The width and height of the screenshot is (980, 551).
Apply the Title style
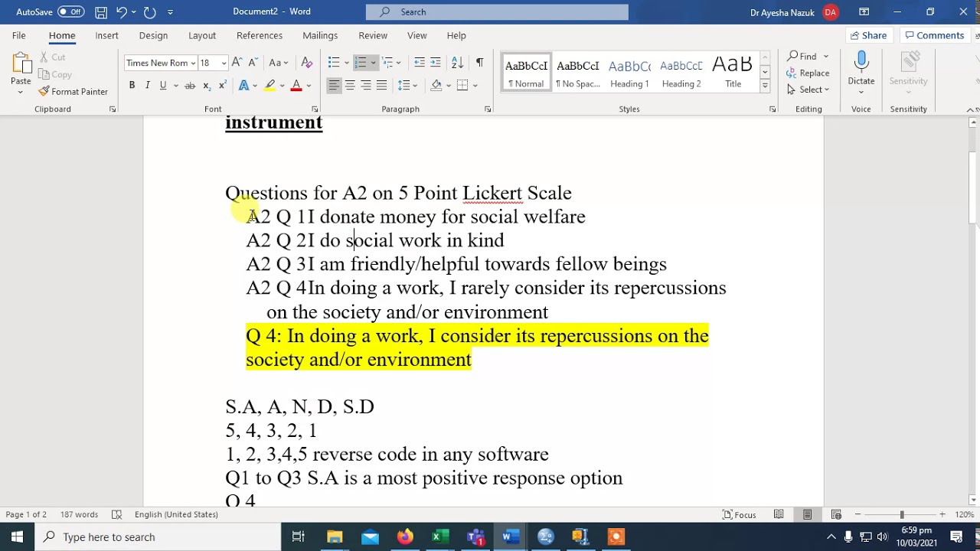click(x=733, y=73)
